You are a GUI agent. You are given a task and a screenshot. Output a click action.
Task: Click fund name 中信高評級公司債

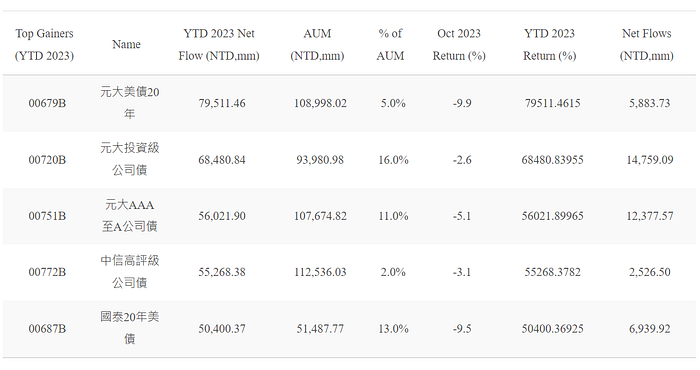[x=129, y=271]
